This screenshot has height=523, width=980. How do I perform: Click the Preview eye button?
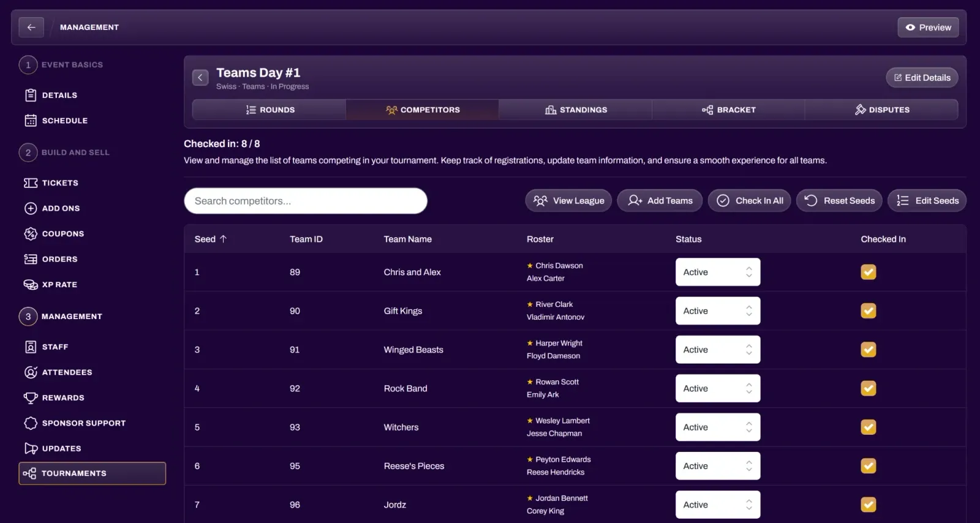[x=928, y=27]
